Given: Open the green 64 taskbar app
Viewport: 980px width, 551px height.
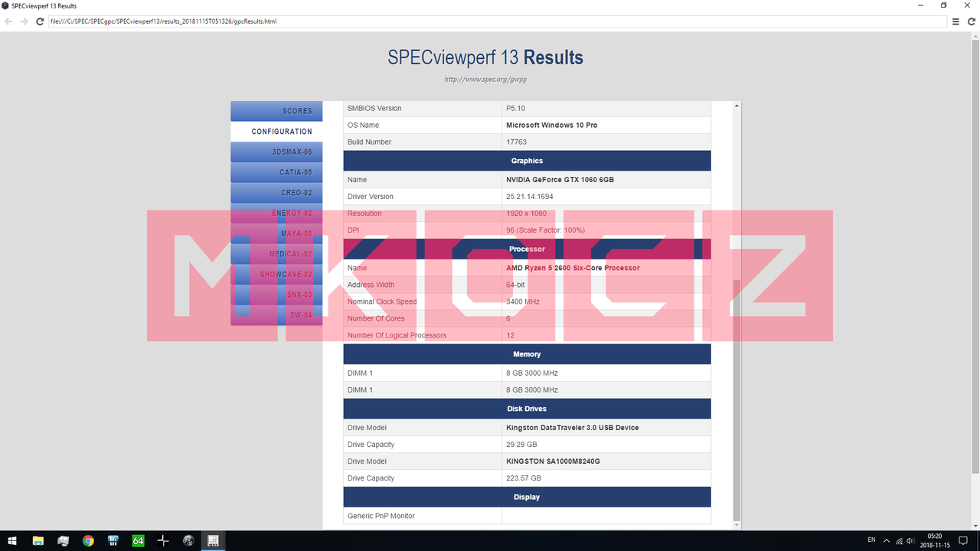Looking at the screenshot, I should pos(138,540).
